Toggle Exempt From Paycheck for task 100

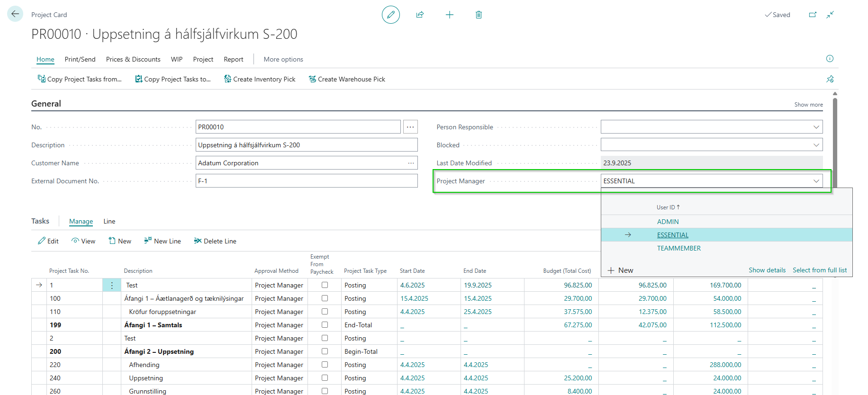[x=325, y=298]
